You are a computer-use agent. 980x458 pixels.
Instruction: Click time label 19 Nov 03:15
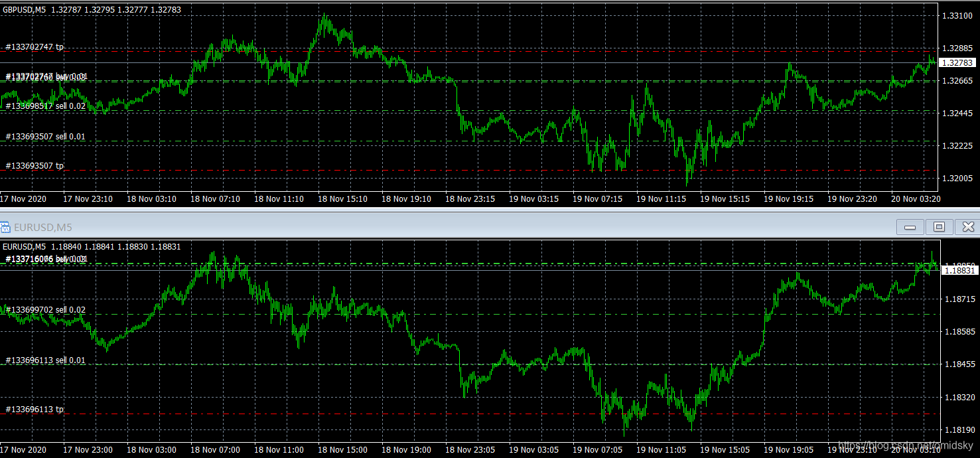(533, 198)
